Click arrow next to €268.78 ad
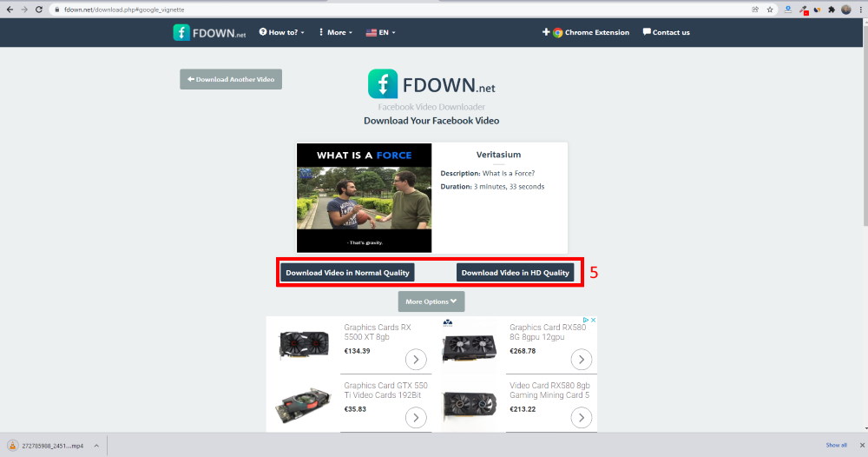 point(582,360)
